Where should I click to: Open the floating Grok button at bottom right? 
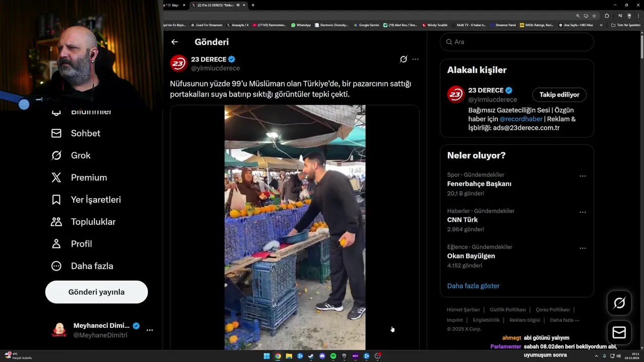click(619, 303)
